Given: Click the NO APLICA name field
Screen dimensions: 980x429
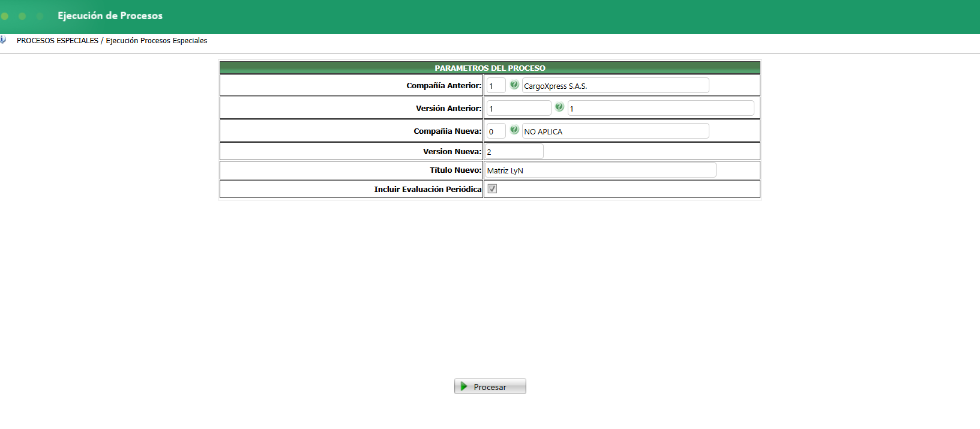Looking at the screenshot, I should (615, 131).
